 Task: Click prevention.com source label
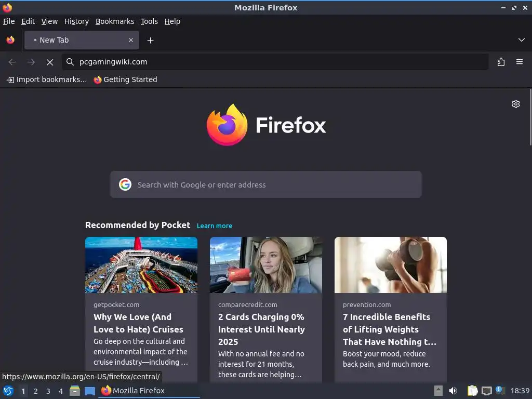click(x=367, y=304)
